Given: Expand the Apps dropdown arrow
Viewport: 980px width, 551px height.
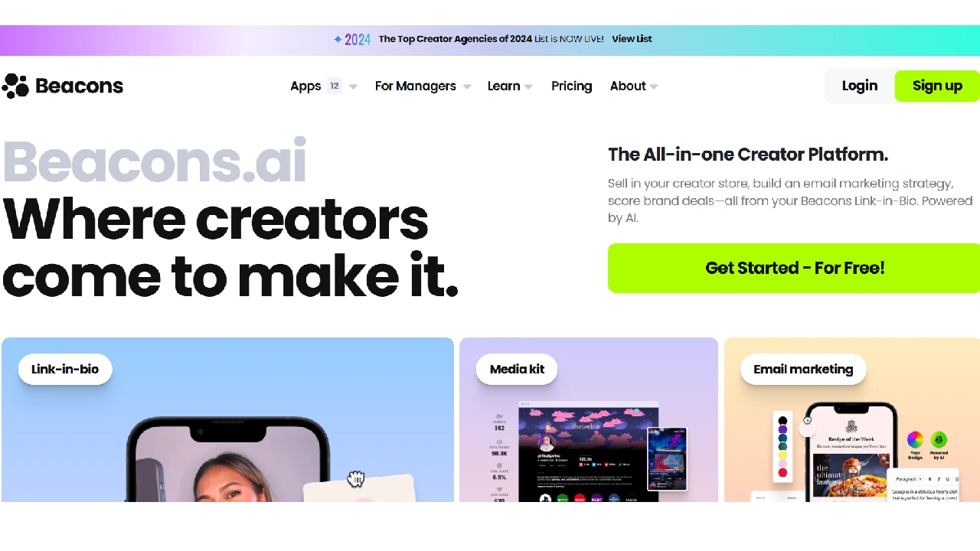Looking at the screenshot, I should tap(353, 86).
